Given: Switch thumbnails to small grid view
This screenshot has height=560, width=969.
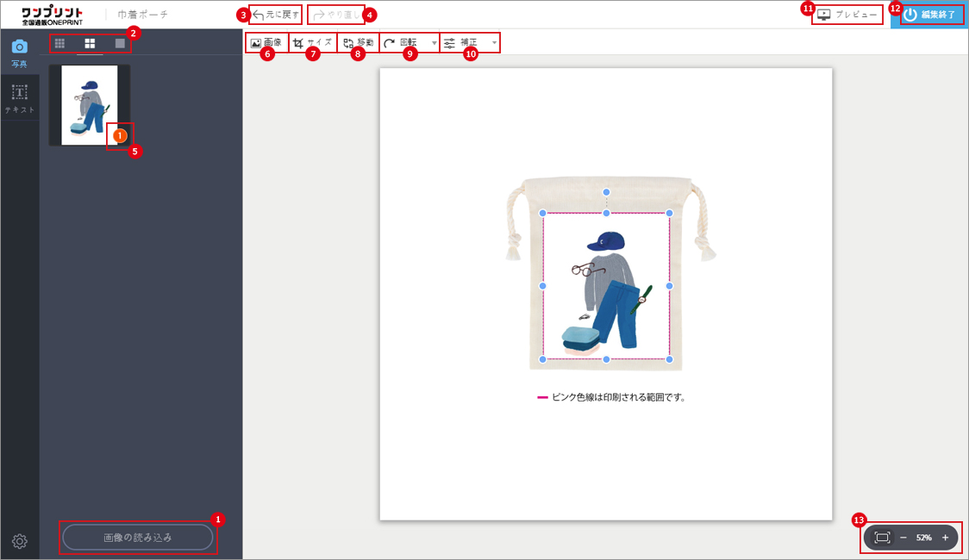Looking at the screenshot, I should pyautogui.click(x=59, y=43).
